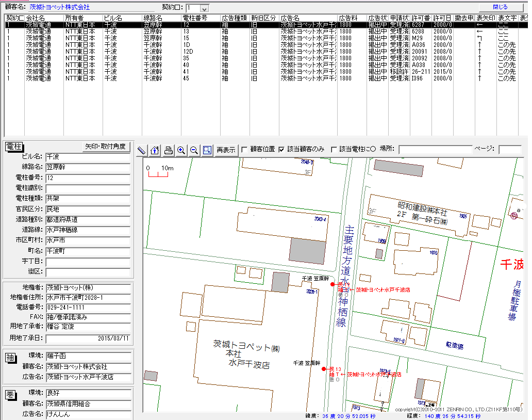
Task: Click the 線路名 field containing 笠原幹
Action: point(88,167)
